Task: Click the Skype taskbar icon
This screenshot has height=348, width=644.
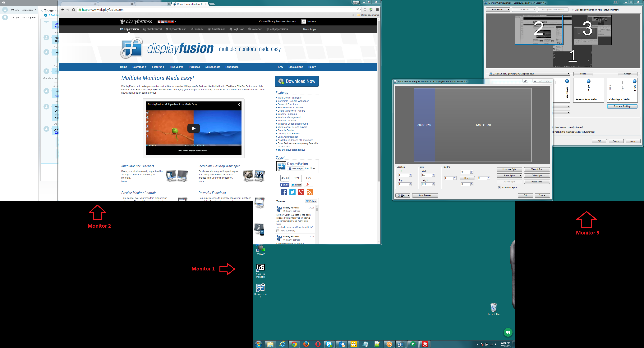Action: (x=329, y=344)
